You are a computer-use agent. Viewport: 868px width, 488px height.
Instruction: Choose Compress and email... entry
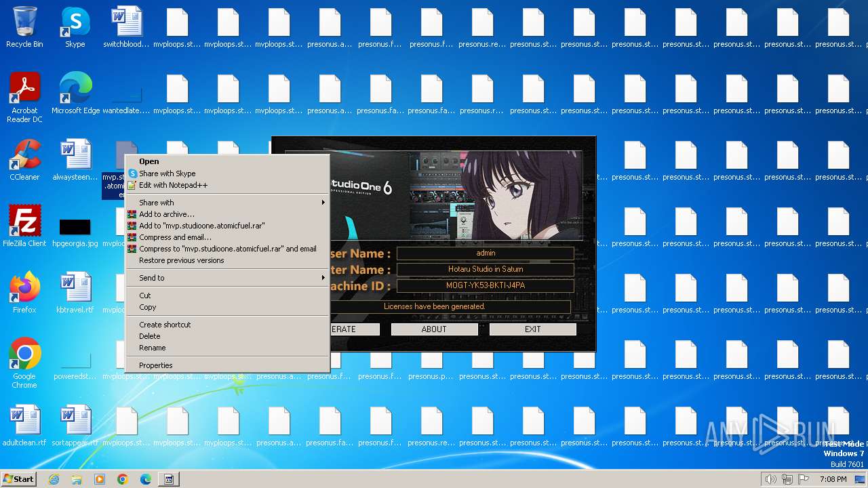click(227, 237)
